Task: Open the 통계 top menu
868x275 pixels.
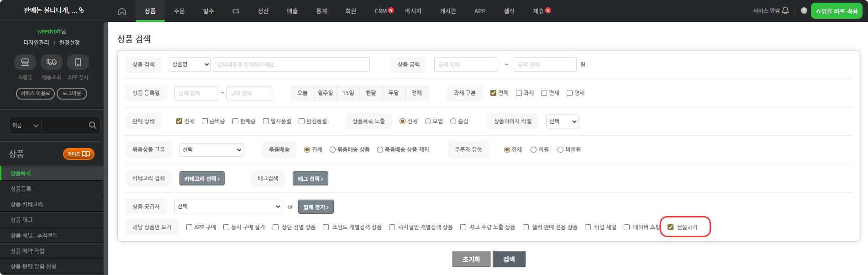Action: [x=321, y=11]
